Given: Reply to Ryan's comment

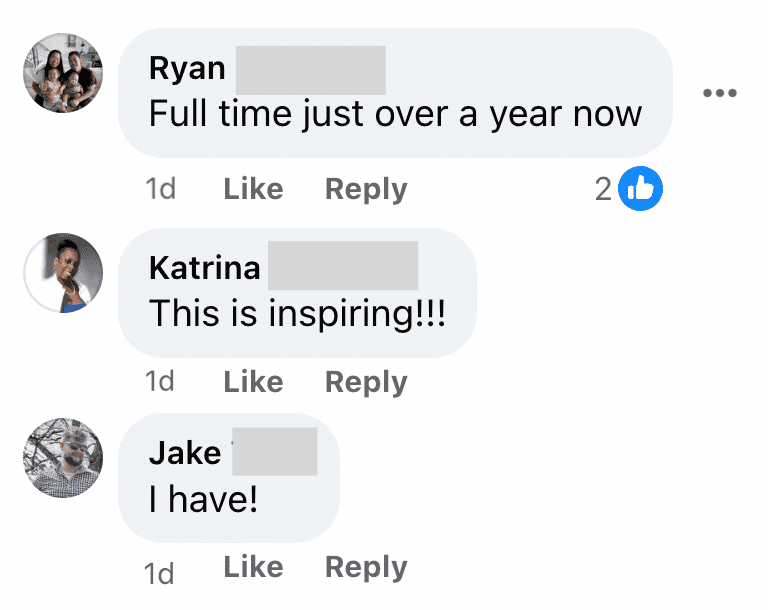Looking at the screenshot, I should coord(366,190).
